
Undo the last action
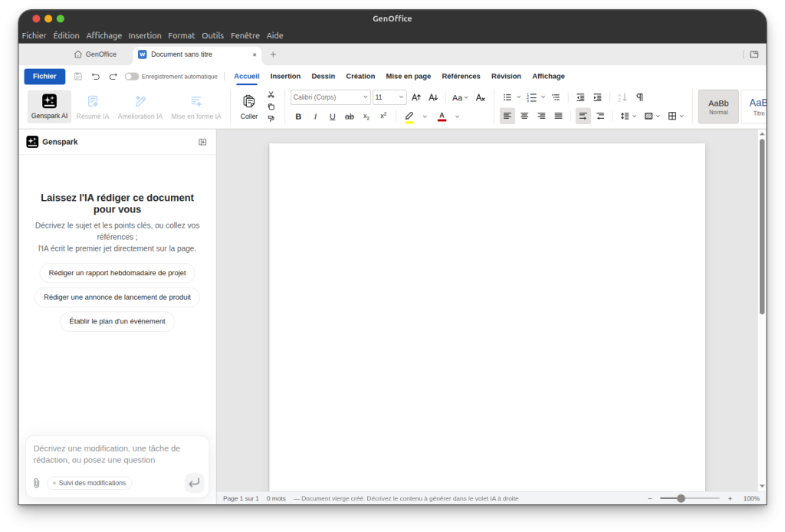coord(96,77)
